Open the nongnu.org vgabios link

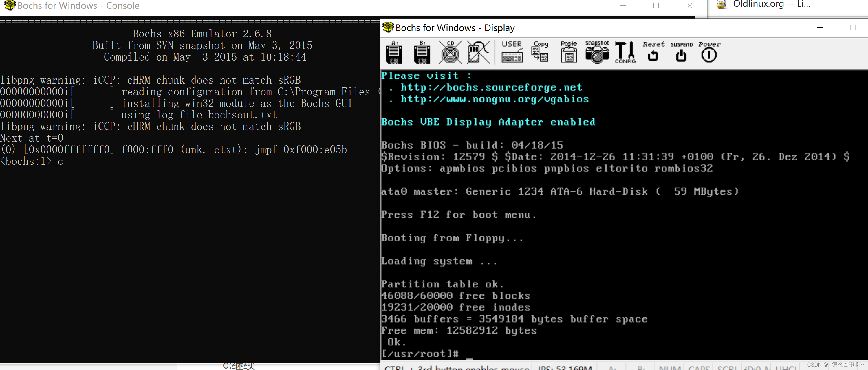[494, 99]
